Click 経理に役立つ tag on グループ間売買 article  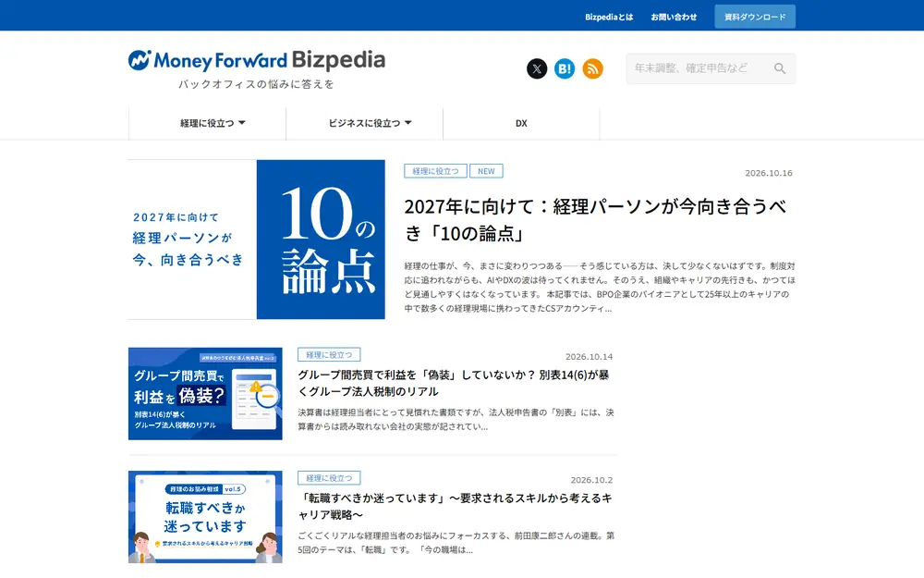(x=329, y=354)
